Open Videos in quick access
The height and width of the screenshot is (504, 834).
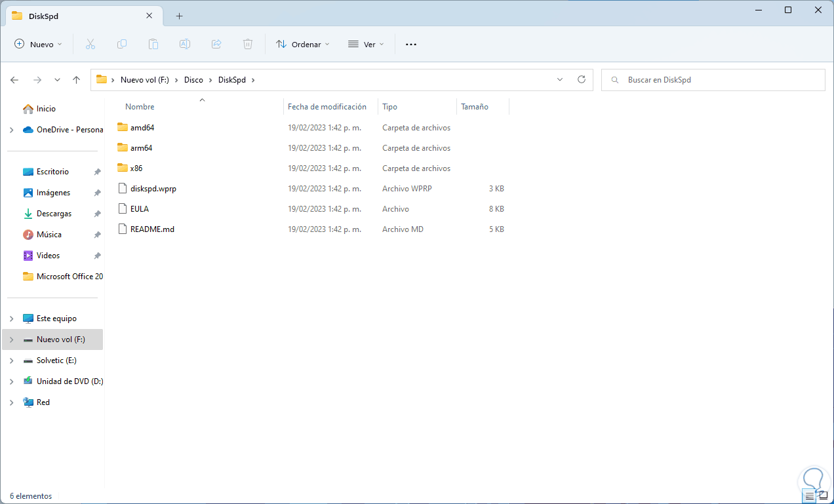tap(48, 256)
